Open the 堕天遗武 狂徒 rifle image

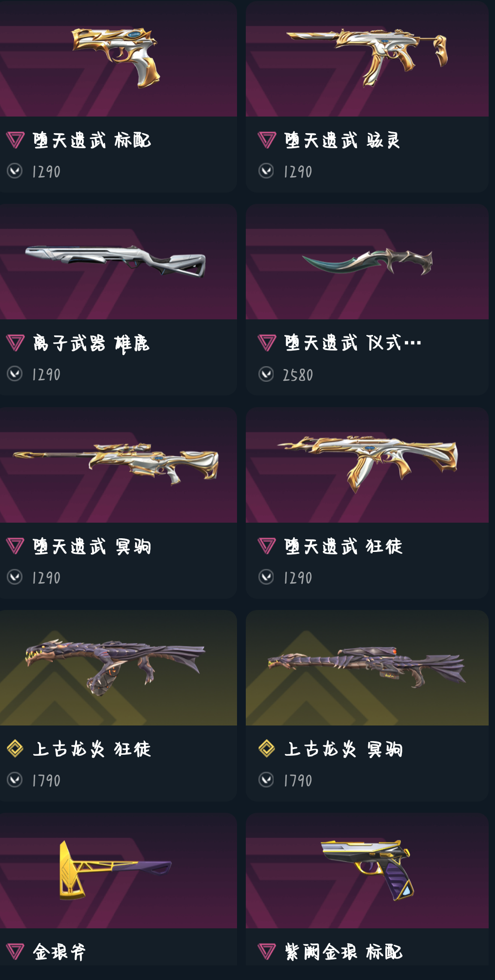click(367, 462)
